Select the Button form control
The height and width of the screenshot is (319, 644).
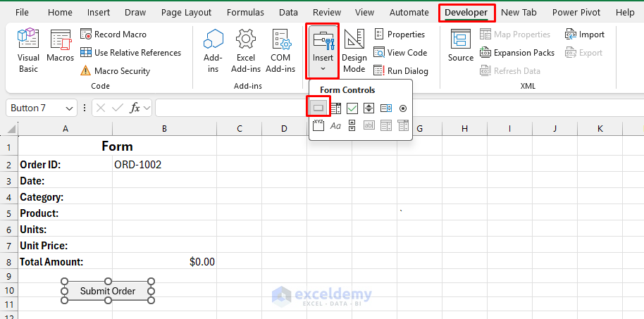[318, 108]
